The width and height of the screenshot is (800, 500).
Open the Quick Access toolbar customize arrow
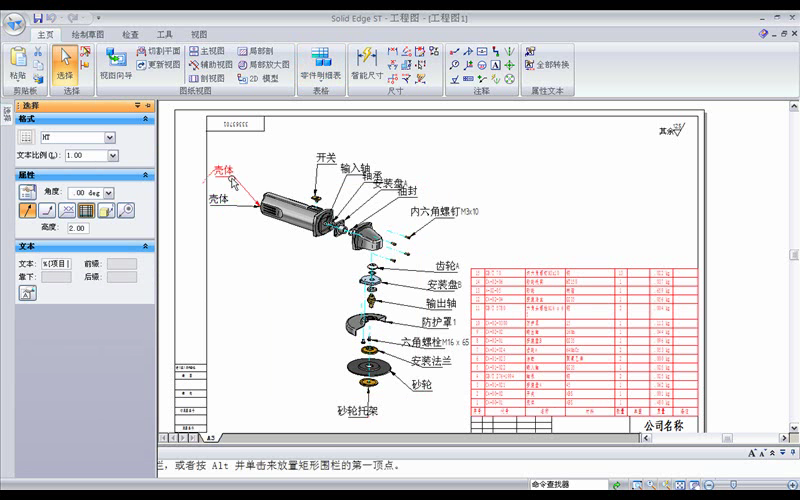tap(98, 18)
